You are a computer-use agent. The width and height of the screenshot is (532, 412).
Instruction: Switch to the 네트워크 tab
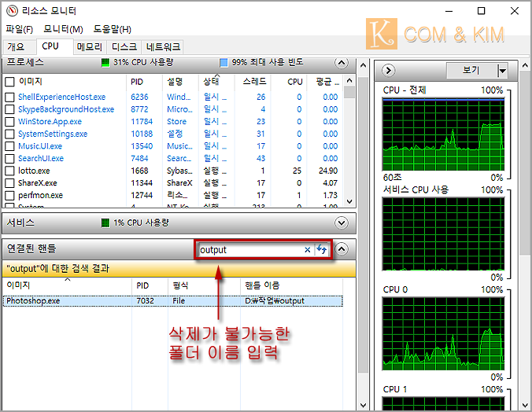163,47
